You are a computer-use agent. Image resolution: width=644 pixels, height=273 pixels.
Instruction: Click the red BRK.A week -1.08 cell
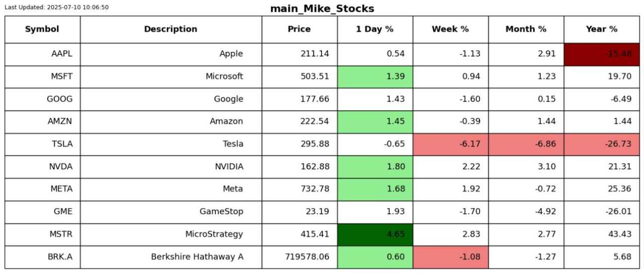(x=451, y=257)
